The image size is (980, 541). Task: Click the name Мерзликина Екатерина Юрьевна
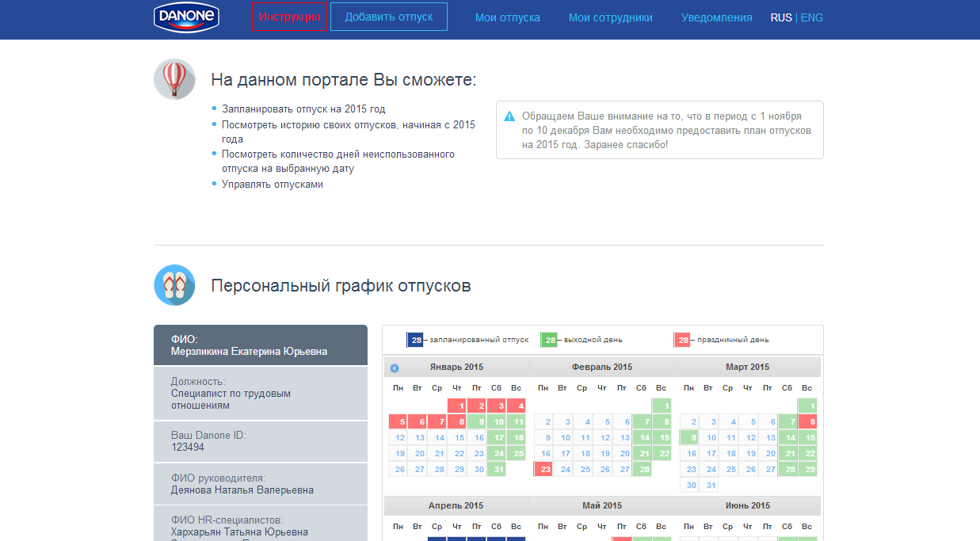point(249,352)
